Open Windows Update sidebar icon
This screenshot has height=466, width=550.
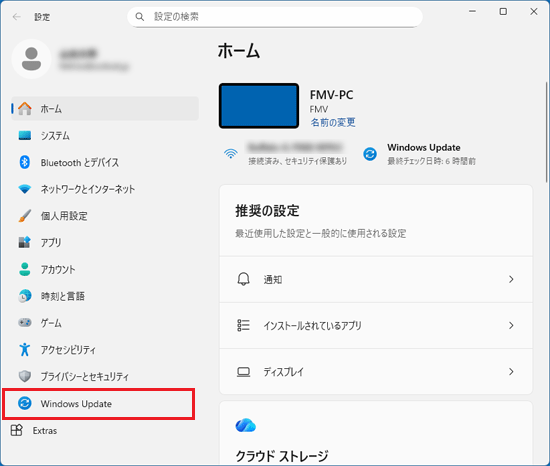coord(25,403)
